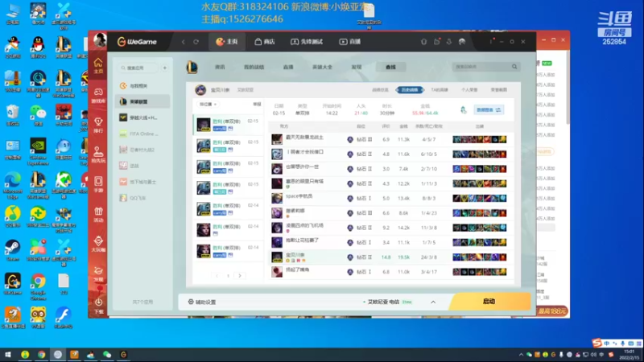Open 辅助设置 settings

click(x=202, y=302)
